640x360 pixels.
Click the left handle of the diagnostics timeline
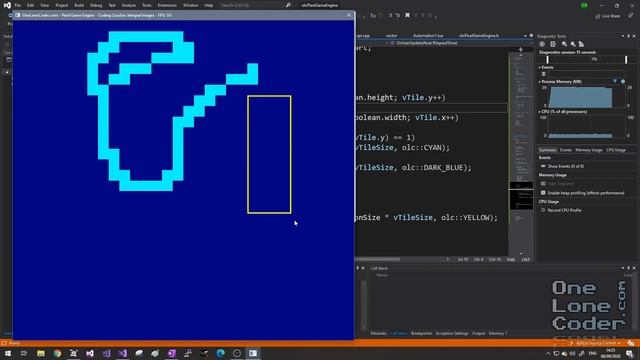click(x=547, y=60)
